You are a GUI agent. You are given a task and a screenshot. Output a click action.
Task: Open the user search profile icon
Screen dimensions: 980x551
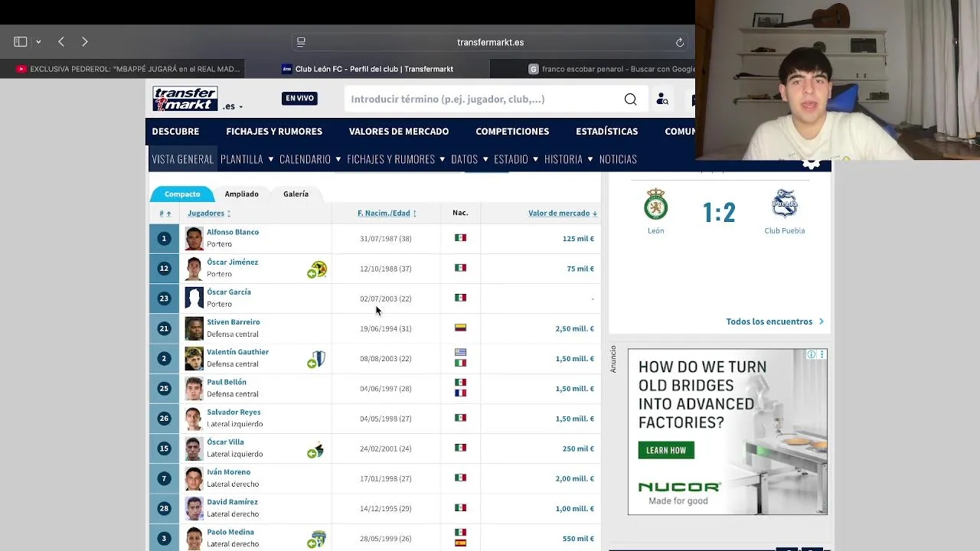(662, 99)
